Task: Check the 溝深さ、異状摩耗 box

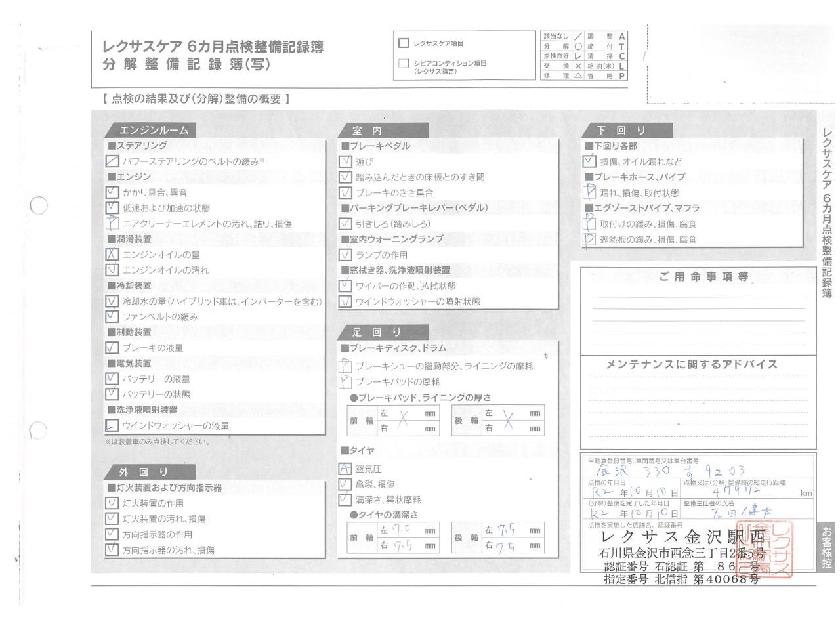Action: [x=346, y=499]
